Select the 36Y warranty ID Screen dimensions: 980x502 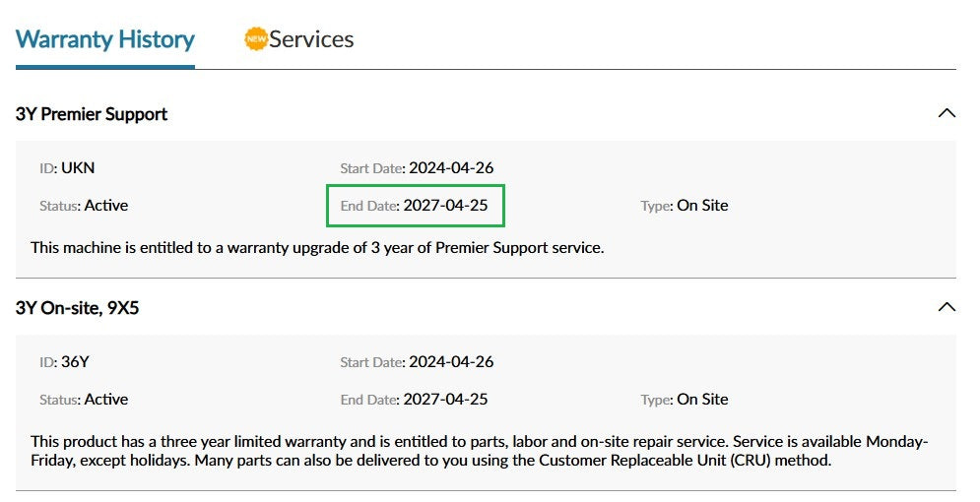(x=75, y=361)
